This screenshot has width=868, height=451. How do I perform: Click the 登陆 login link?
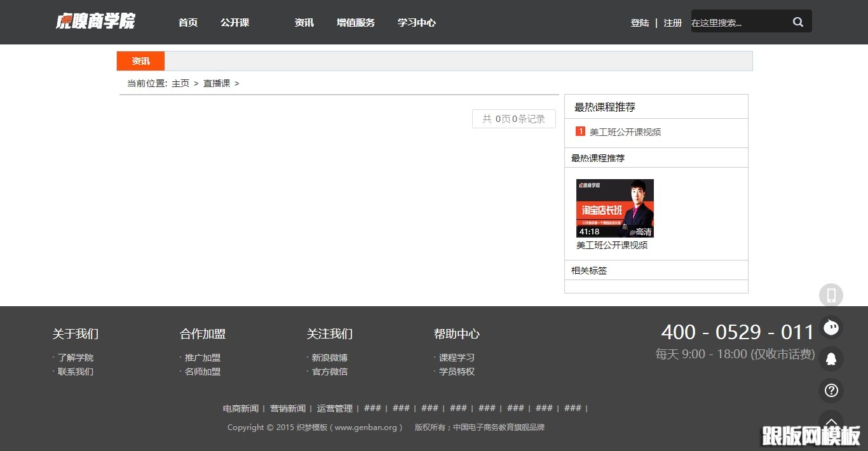tap(639, 22)
